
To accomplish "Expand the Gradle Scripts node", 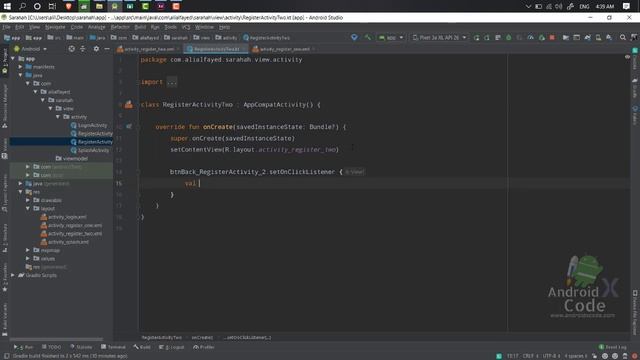I will coord(13,275).
